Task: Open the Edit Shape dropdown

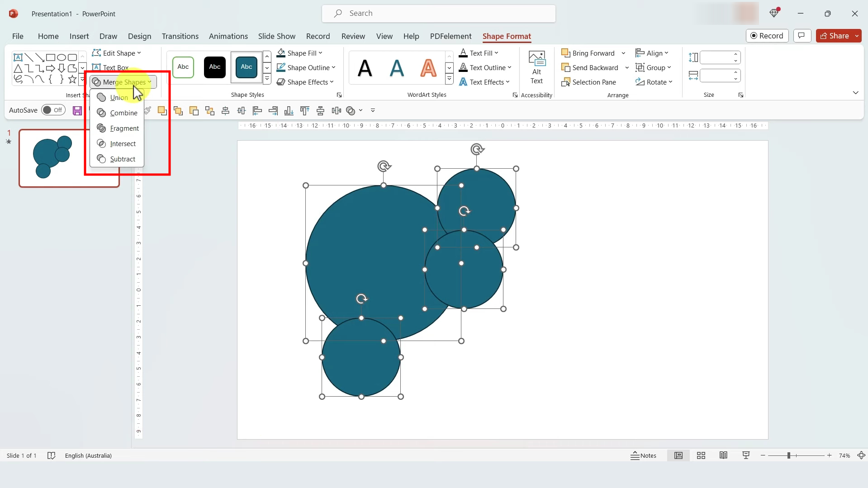Action: pyautogui.click(x=117, y=53)
